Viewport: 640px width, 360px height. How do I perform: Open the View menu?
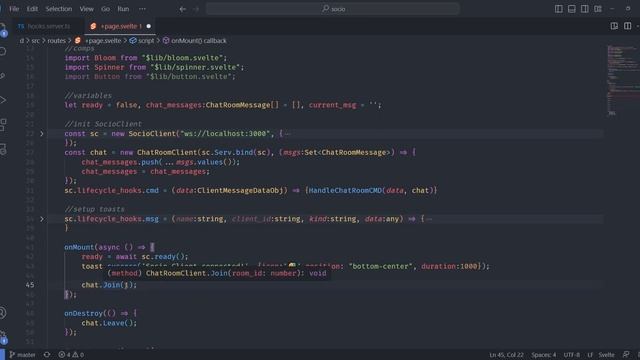87,9
